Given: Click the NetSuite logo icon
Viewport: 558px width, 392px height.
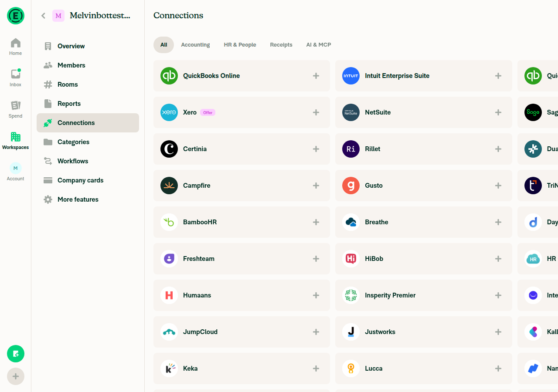Looking at the screenshot, I should [x=351, y=112].
